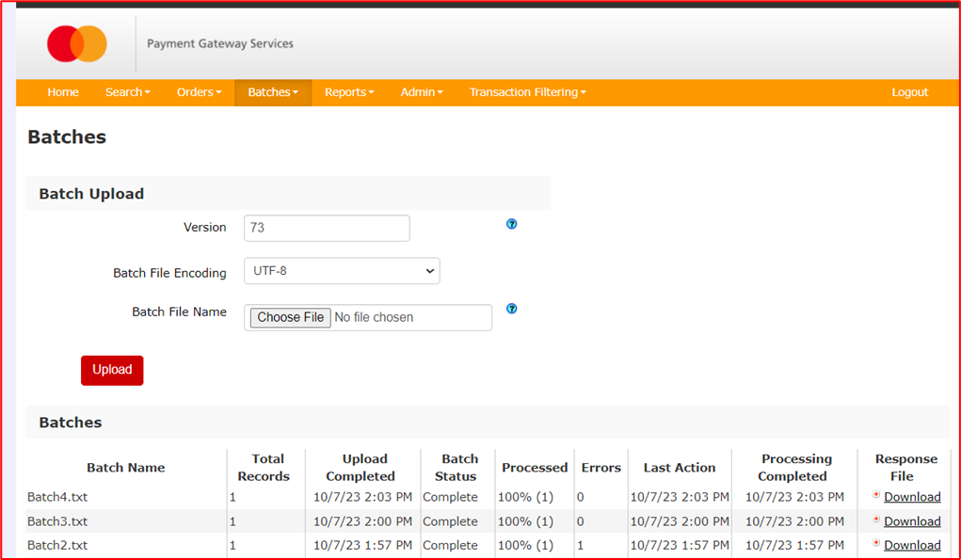
Task: Click download icon in Batch4.txt row
Action: pyautogui.click(x=876, y=495)
